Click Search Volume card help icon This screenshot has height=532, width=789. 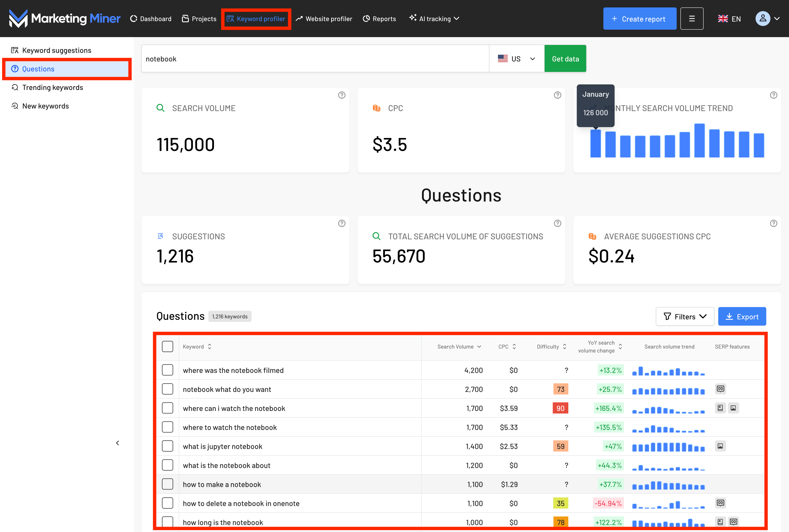(342, 95)
